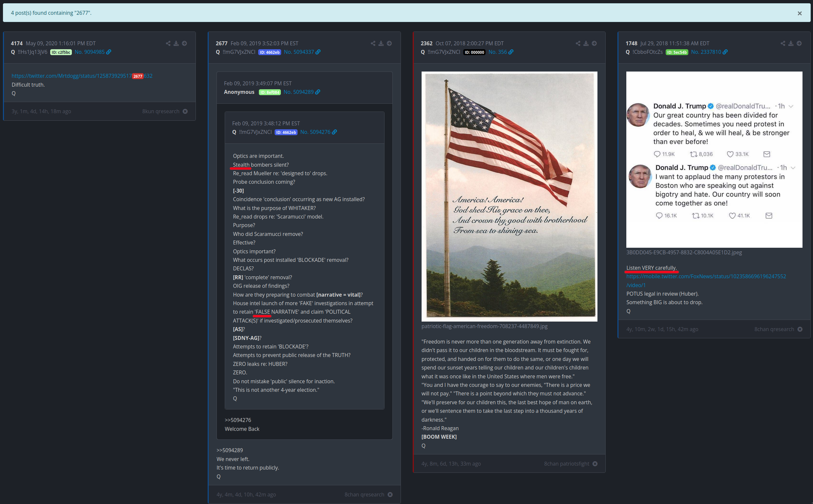Click post number 4174 heading
The width and height of the screenshot is (813, 504).
point(17,43)
